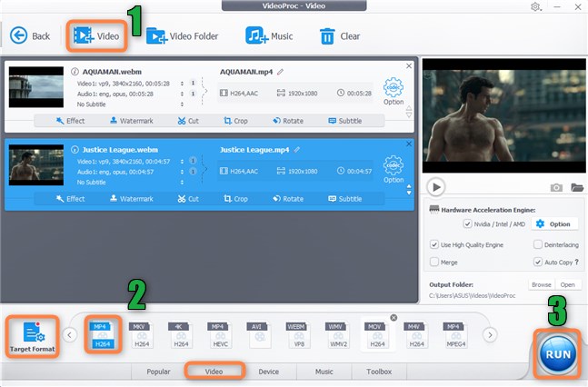Show the previous formats with left arrow
Screen dimensions: 588x387
pyautogui.click(x=69, y=335)
